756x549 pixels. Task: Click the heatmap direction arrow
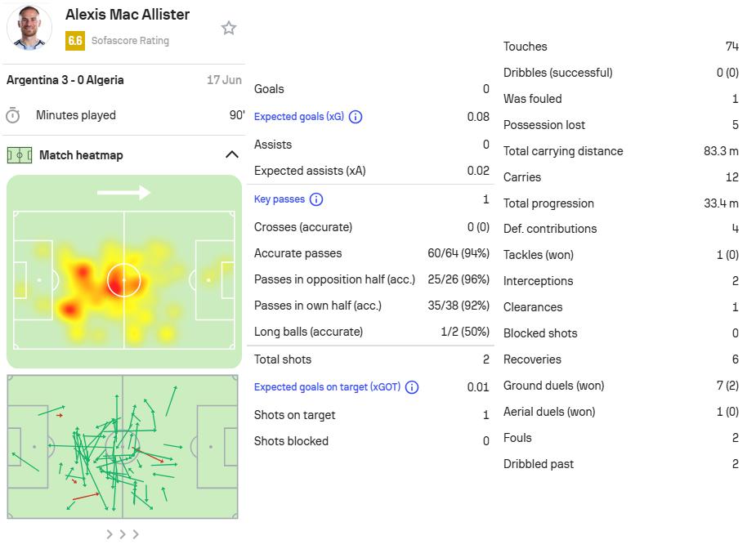124,193
